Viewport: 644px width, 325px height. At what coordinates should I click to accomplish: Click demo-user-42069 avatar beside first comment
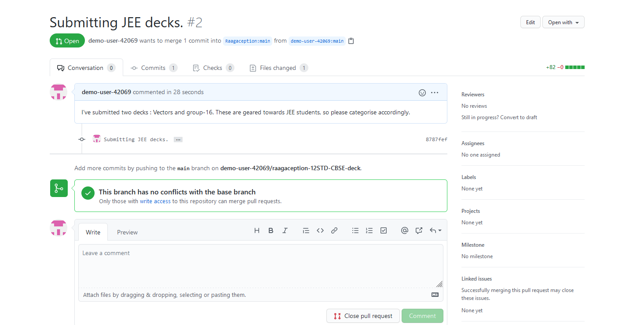59,92
